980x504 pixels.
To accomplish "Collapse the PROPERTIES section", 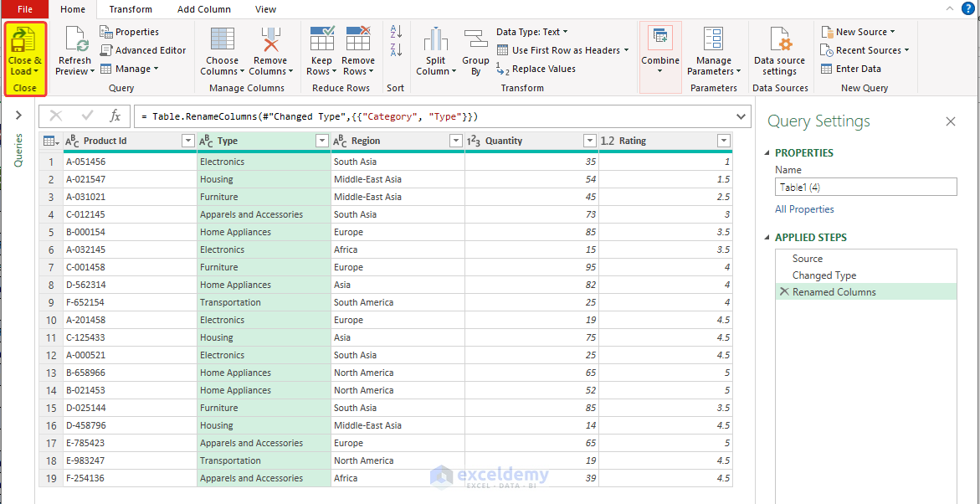I will pyautogui.click(x=768, y=153).
